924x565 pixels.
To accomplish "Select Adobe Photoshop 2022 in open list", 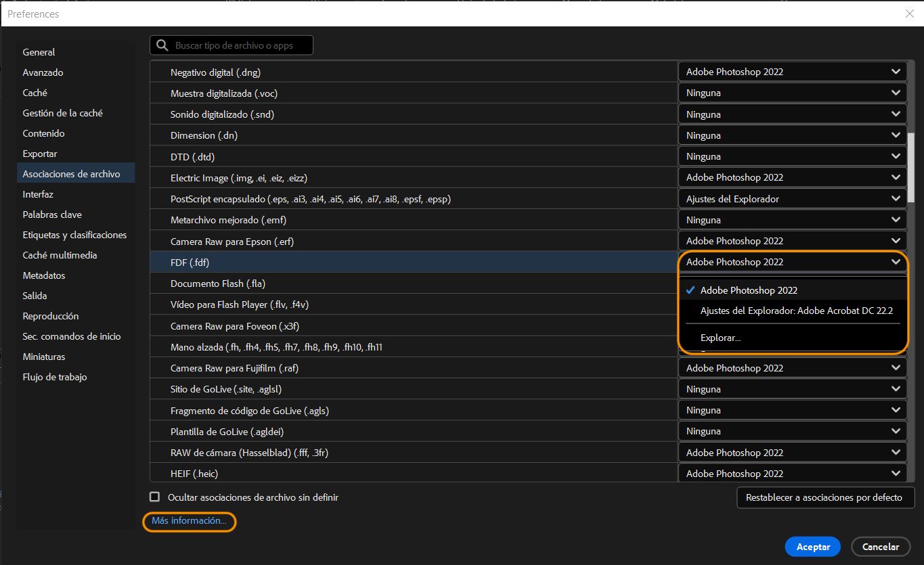I will [x=793, y=290].
